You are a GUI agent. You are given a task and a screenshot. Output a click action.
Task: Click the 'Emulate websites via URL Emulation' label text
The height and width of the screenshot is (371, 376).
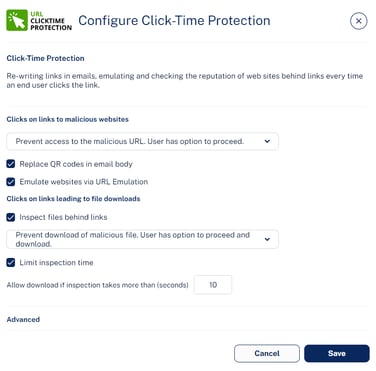84,182
